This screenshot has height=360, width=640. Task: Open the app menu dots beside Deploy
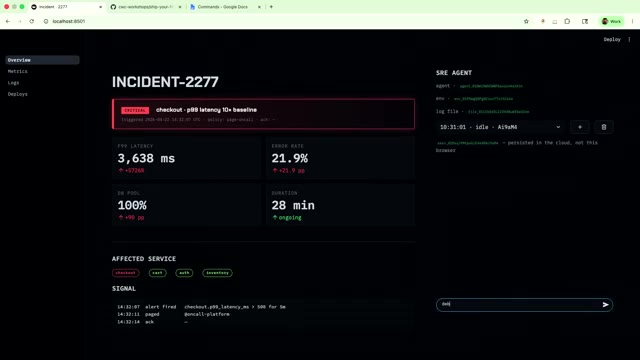point(629,40)
